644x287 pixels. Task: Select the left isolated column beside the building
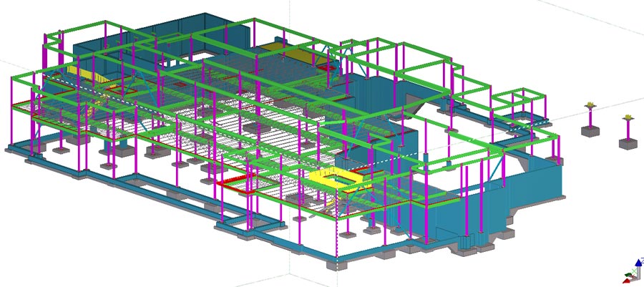tap(590, 120)
